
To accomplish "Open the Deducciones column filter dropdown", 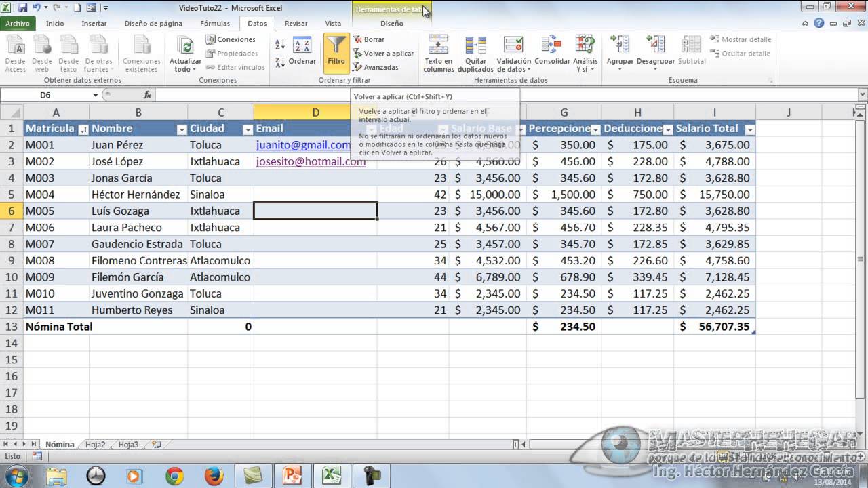I will (667, 129).
